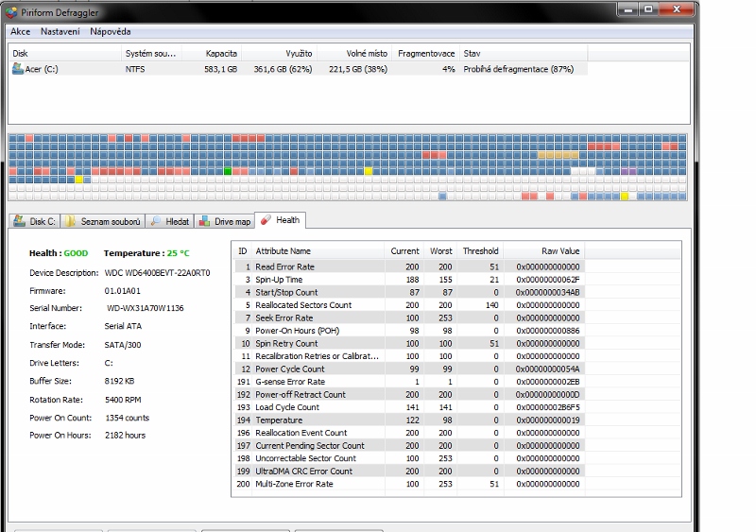
Task: Click the orange block group in drive map
Action: (x=558, y=155)
